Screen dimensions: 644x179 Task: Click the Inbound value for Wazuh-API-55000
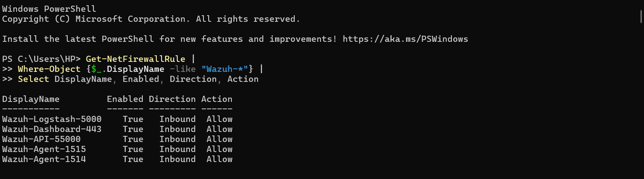tap(177, 139)
